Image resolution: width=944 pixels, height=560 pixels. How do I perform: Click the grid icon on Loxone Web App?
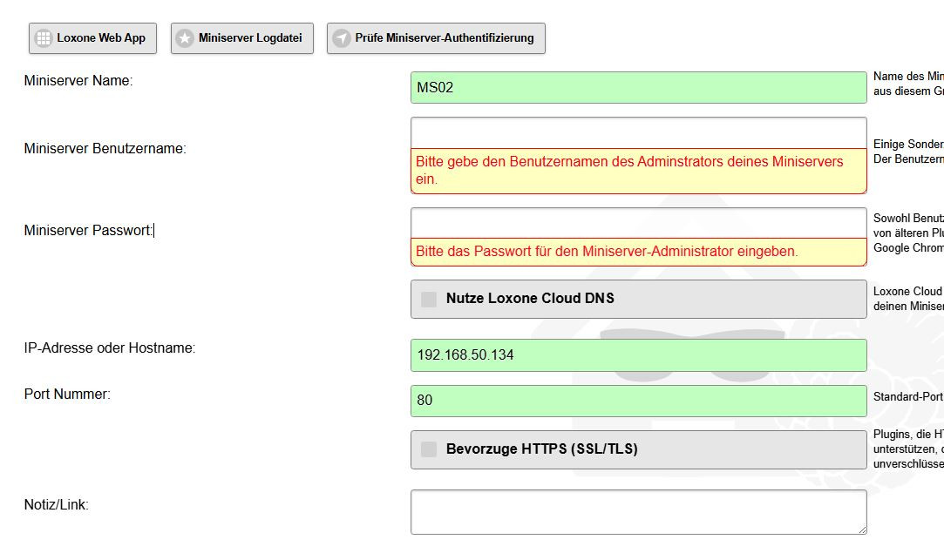[44, 38]
